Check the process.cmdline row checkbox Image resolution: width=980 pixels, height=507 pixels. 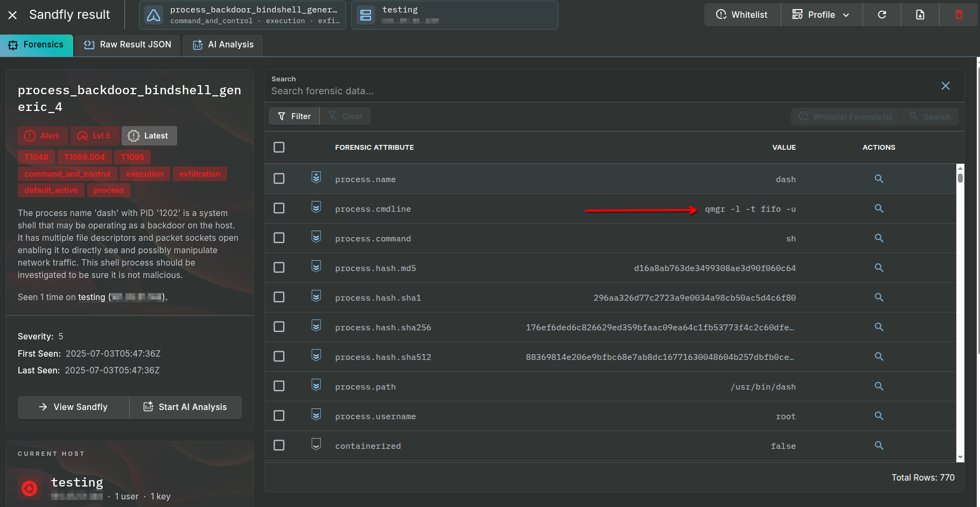279,208
